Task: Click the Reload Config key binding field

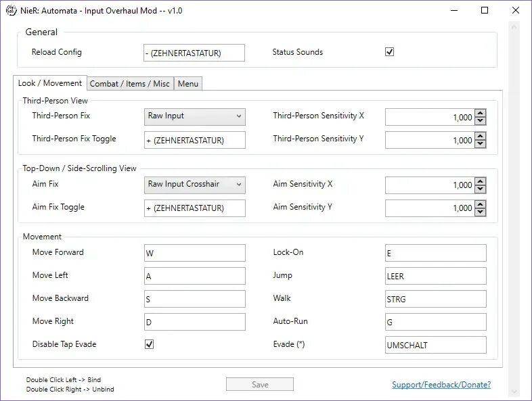Action: (194, 53)
